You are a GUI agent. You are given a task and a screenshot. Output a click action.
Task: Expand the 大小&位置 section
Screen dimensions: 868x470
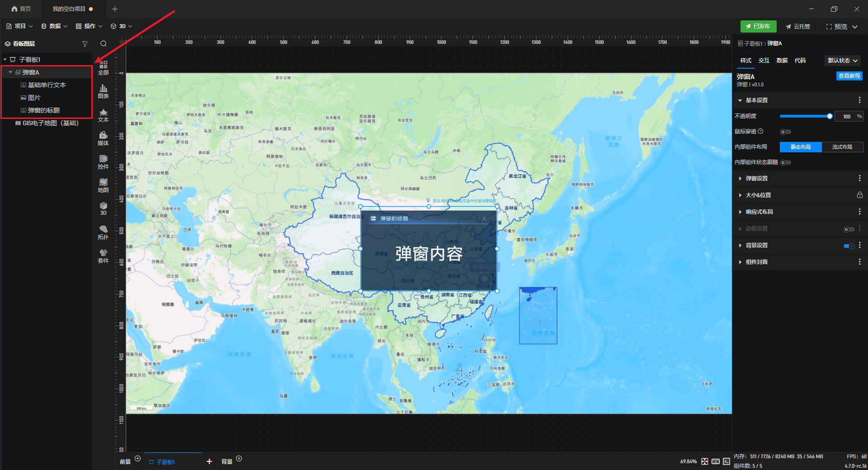(x=758, y=195)
